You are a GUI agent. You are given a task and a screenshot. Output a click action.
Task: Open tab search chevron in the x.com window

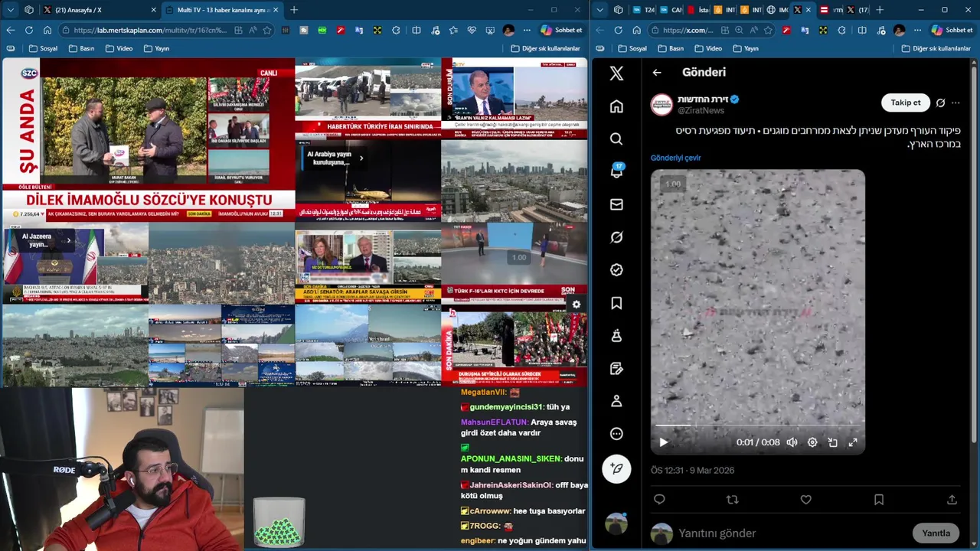(599, 10)
